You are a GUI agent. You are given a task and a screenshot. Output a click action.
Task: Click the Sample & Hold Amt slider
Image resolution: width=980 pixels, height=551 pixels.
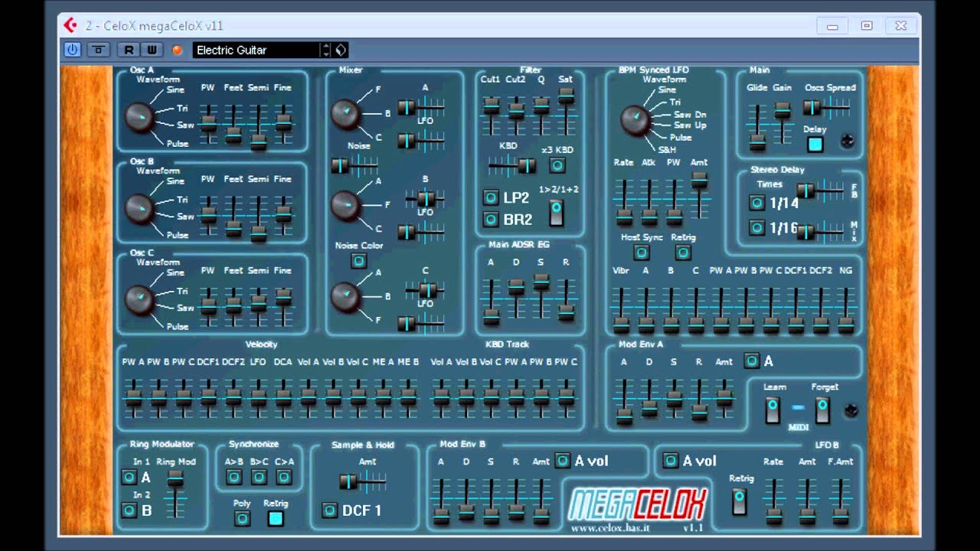click(x=362, y=481)
